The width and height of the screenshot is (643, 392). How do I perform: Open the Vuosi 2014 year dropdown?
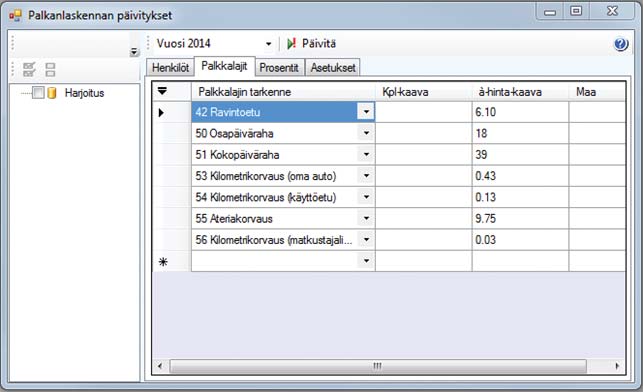click(268, 44)
